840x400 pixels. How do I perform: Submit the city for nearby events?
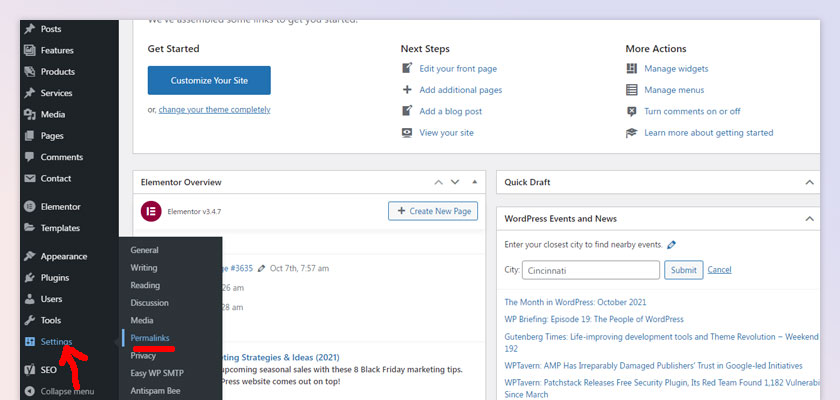(684, 270)
